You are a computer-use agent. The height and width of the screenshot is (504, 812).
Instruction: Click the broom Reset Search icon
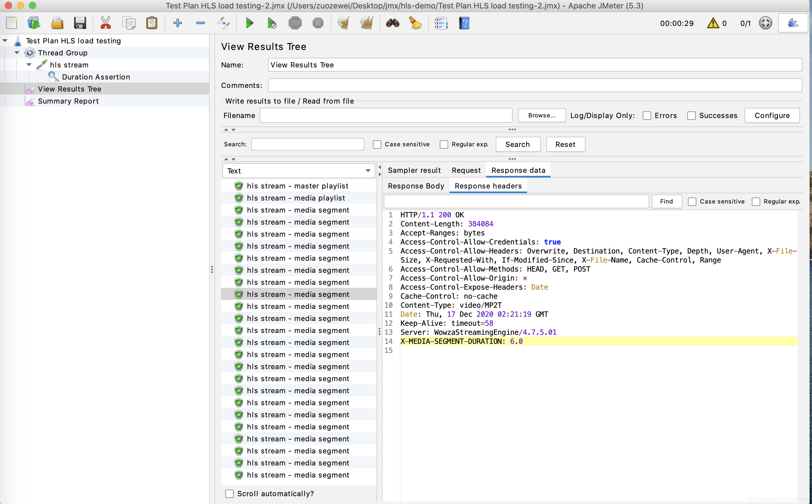point(415,23)
